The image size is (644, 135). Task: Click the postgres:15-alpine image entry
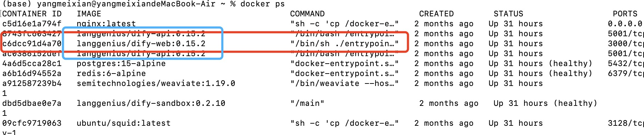pyautogui.click(x=121, y=64)
